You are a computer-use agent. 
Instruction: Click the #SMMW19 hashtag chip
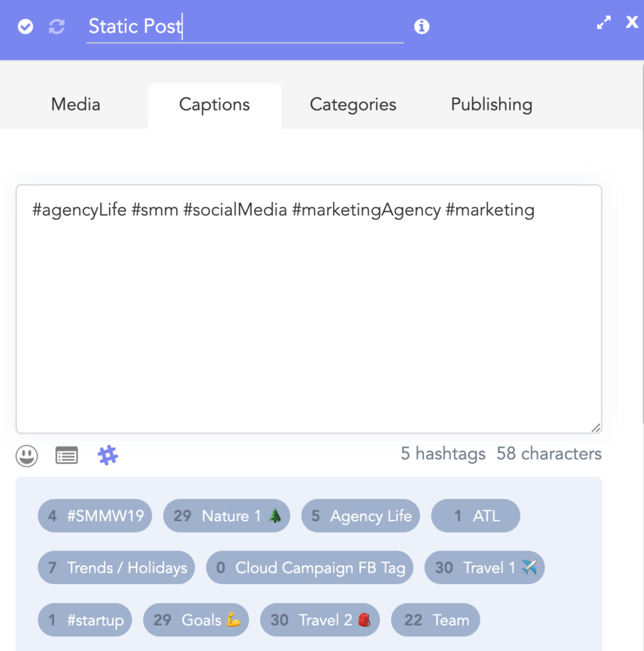95,516
